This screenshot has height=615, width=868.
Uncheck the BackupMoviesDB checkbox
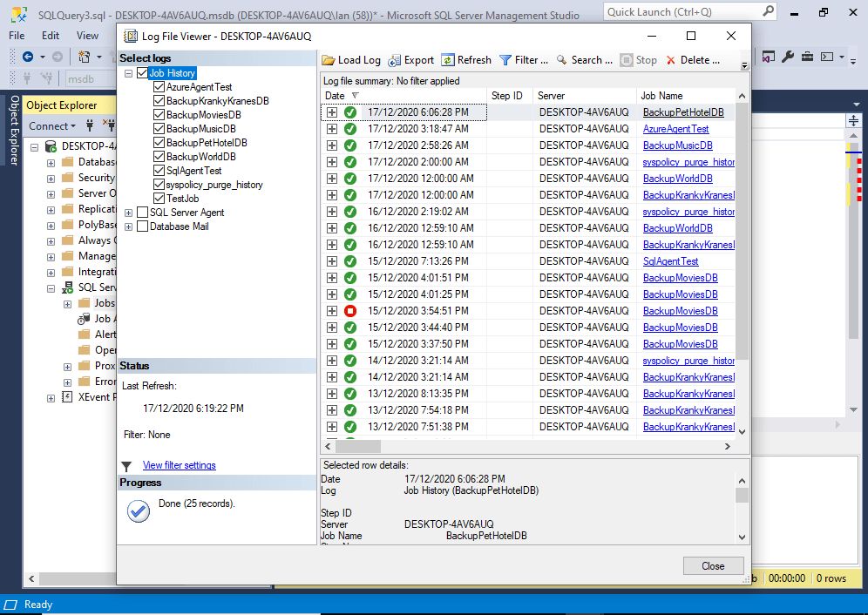(x=159, y=115)
